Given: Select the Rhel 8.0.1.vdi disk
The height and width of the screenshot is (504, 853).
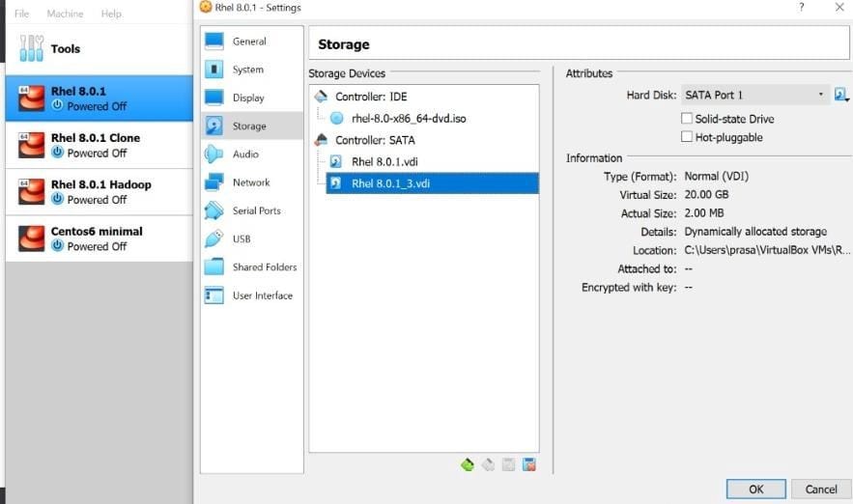Looking at the screenshot, I should (x=384, y=162).
